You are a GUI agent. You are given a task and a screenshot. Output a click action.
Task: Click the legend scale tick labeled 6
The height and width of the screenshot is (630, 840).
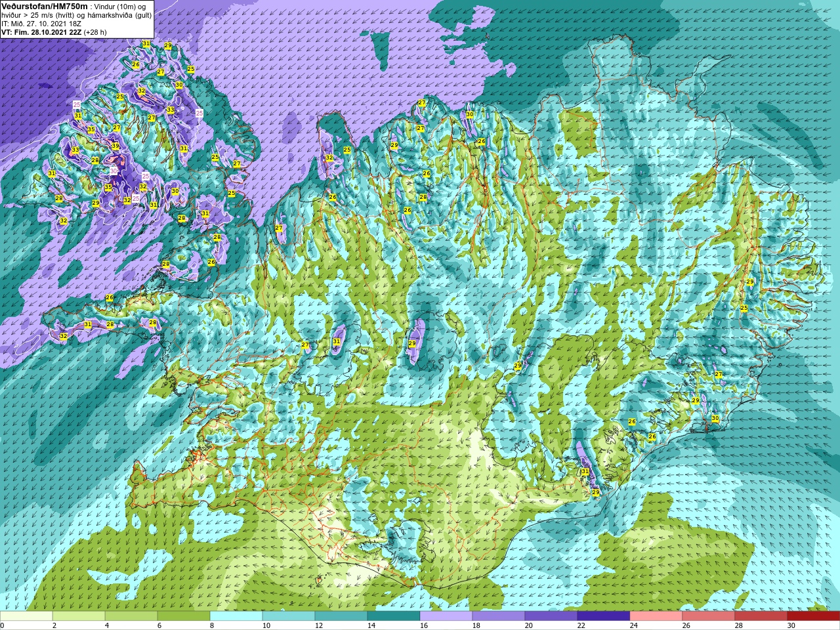click(159, 625)
